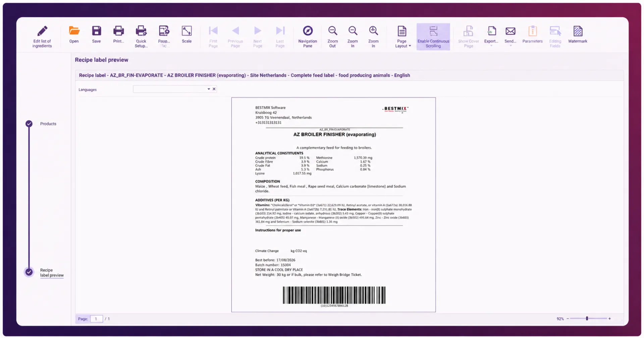Click the Page number input field
The image size is (644, 338).
96,319
